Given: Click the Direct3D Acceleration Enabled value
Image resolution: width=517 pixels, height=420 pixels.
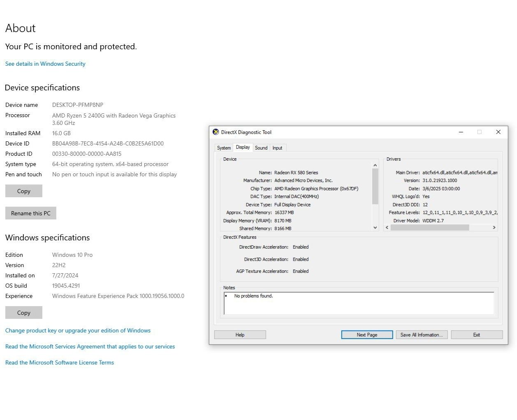Looking at the screenshot, I should point(301,259).
